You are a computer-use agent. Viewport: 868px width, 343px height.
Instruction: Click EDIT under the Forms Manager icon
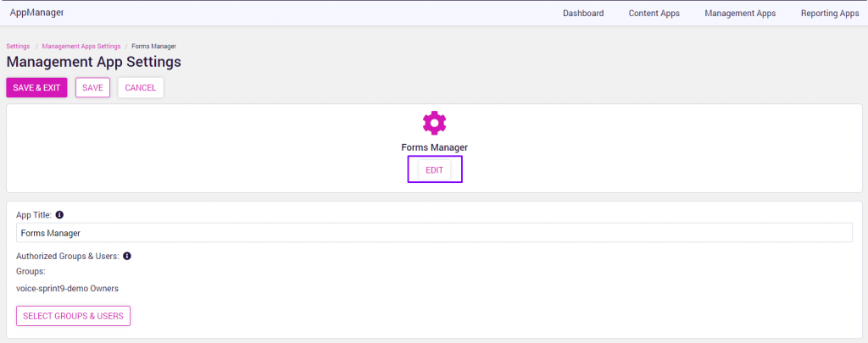[x=435, y=170]
